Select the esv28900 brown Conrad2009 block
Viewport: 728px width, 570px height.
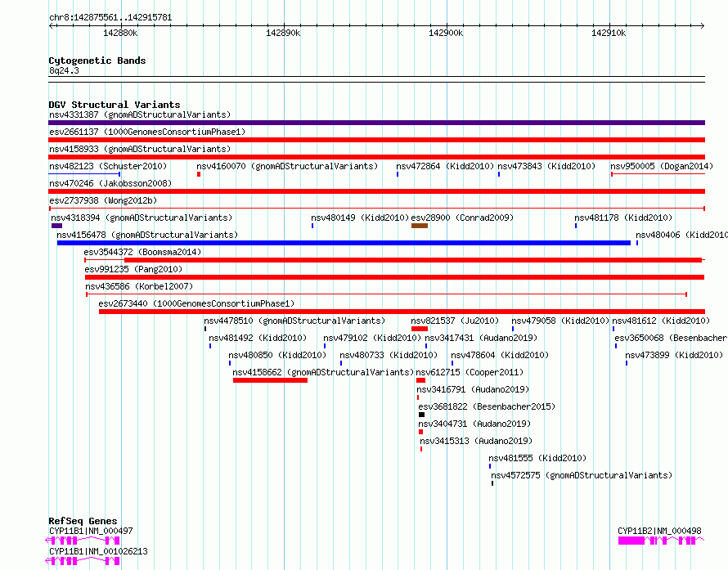pos(420,226)
